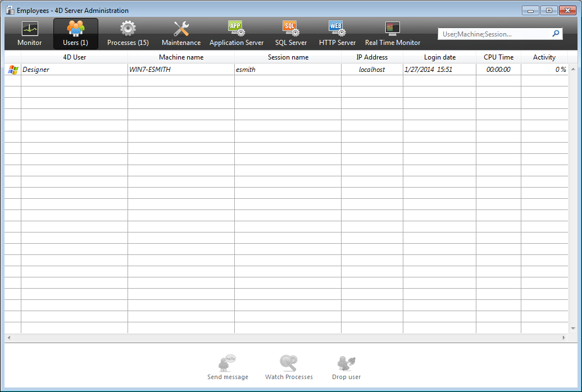Sort by the CPU Time column header

498,57
